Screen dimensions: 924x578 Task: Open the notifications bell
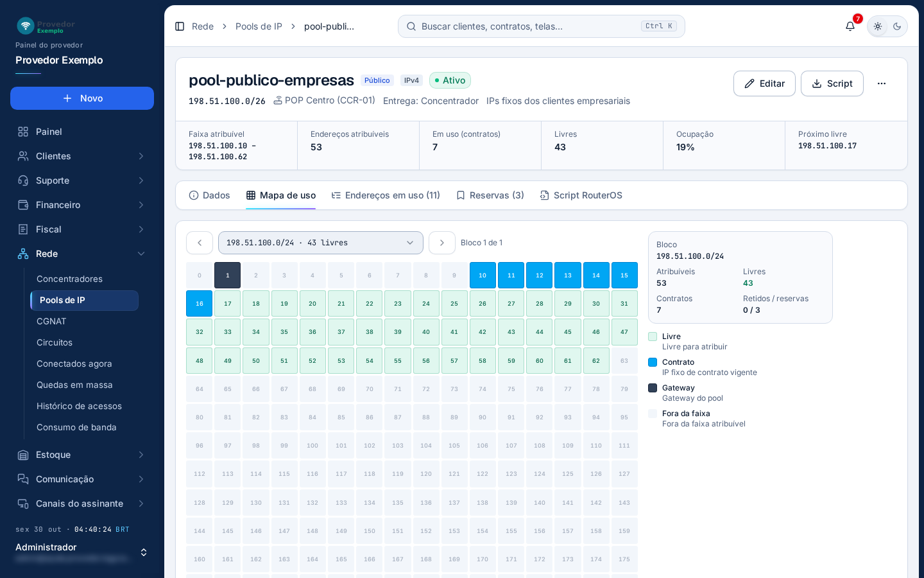[850, 26]
